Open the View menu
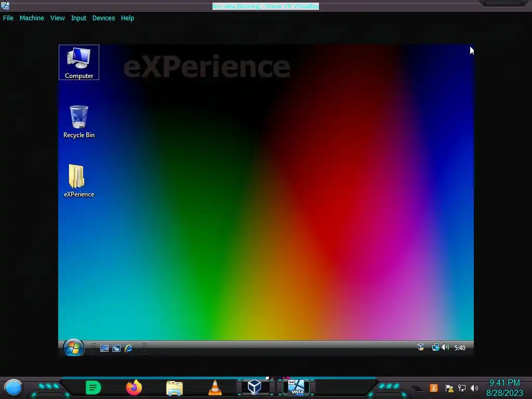Screen dimensions: 532x399 tap(57, 18)
